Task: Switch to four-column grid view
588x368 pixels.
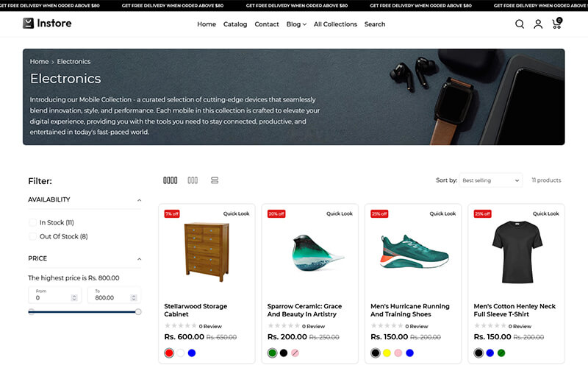Action: click(x=170, y=180)
